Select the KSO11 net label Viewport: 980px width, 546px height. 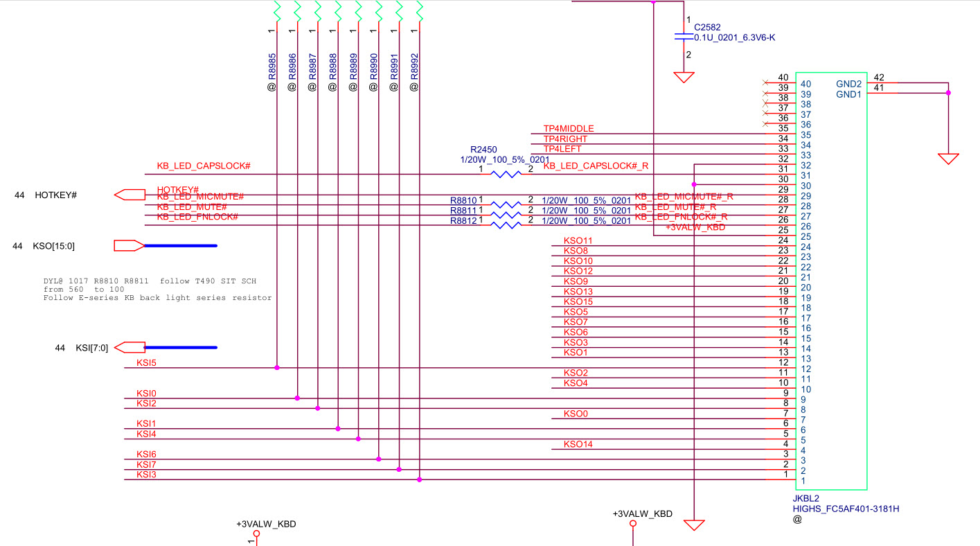pyautogui.click(x=578, y=240)
